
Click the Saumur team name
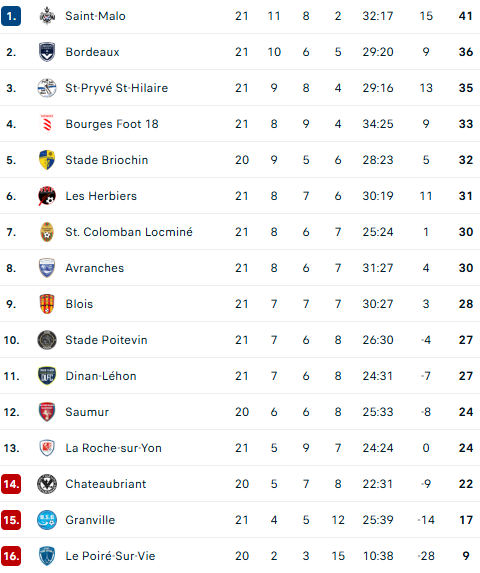coord(87,412)
